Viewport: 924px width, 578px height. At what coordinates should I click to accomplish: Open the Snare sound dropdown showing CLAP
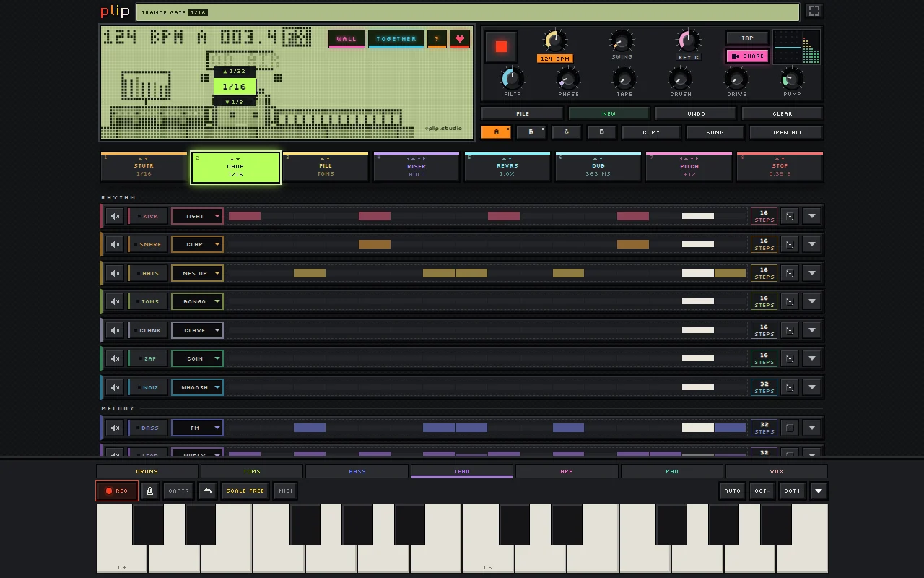click(197, 244)
